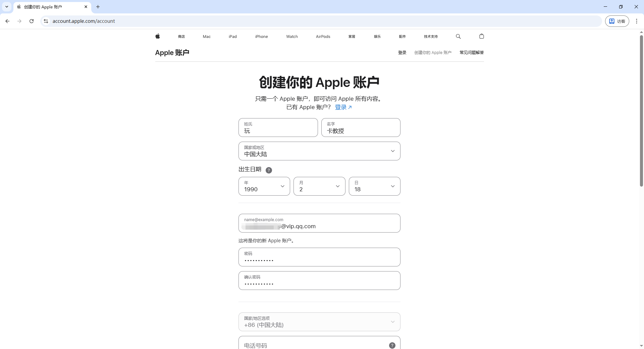
Task: Click the Apple 账户 heading link
Action: coord(172,53)
